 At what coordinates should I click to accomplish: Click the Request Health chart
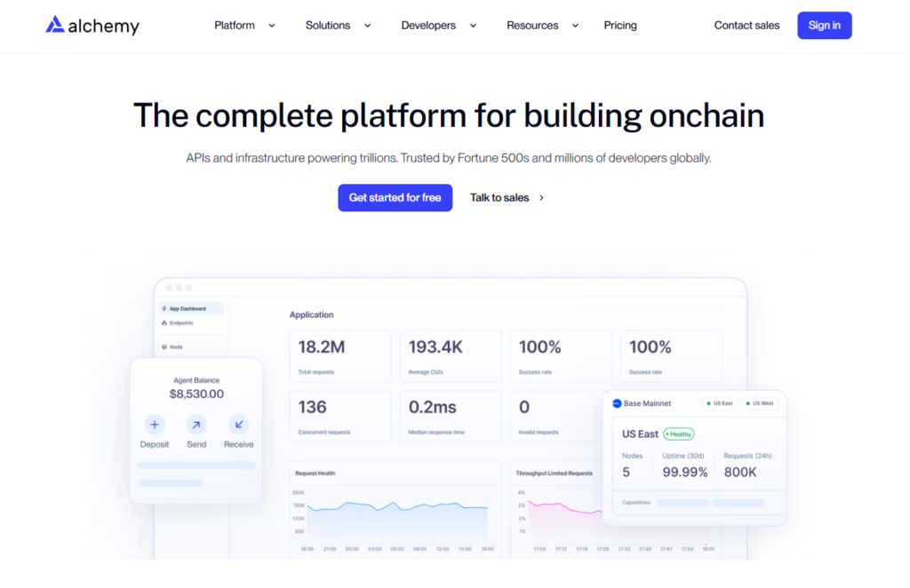click(395, 511)
